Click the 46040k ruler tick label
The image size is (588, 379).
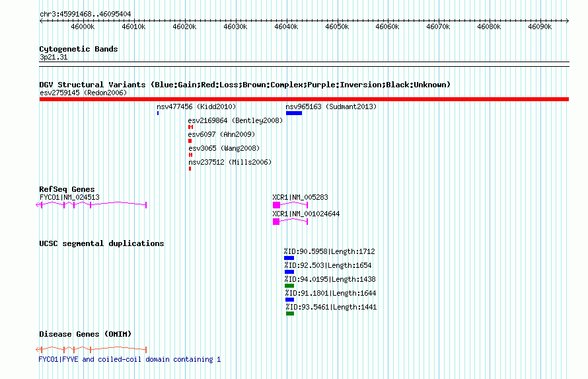tap(286, 26)
